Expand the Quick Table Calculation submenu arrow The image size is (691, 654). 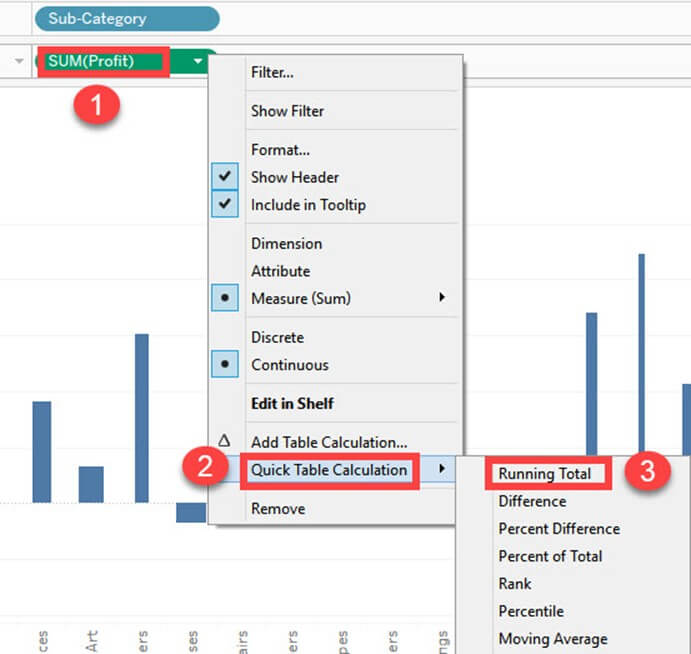click(442, 470)
